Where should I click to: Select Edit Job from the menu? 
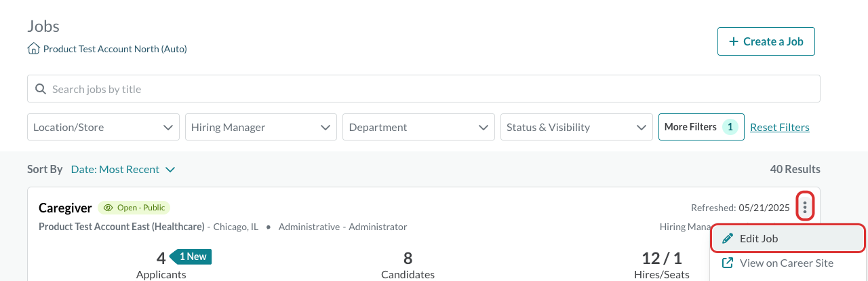tap(788, 238)
